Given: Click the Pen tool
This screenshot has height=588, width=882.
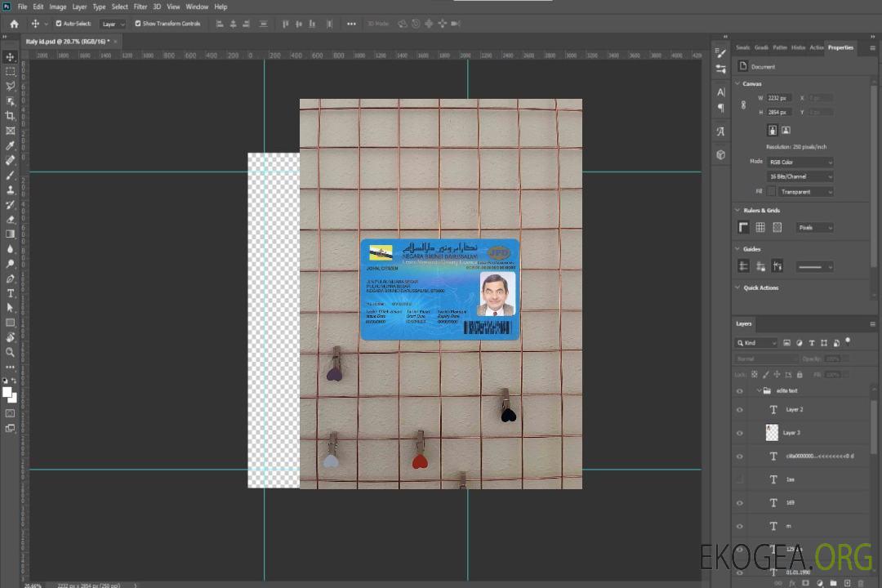Looking at the screenshot, I should (11, 278).
